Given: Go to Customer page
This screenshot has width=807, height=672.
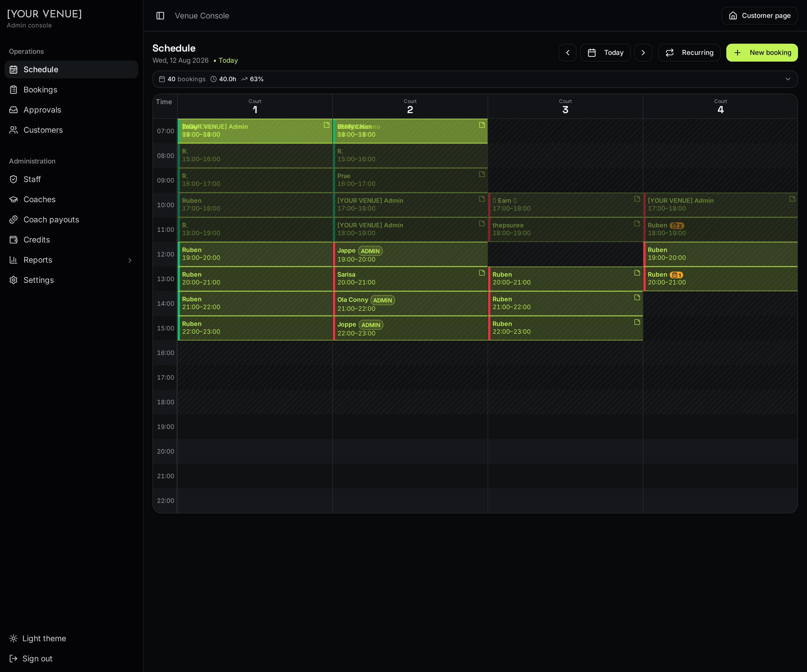Looking at the screenshot, I should (759, 16).
